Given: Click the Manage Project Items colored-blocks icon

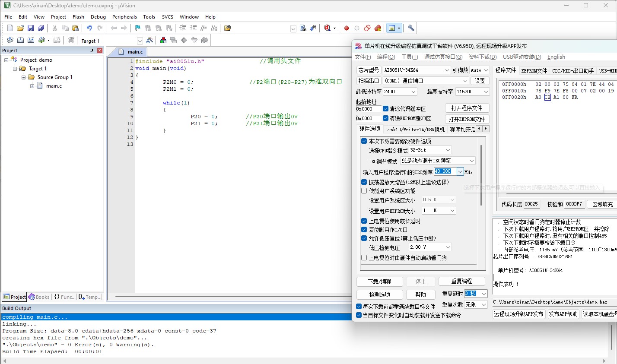Looking at the screenshot, I should pos(163,40).
